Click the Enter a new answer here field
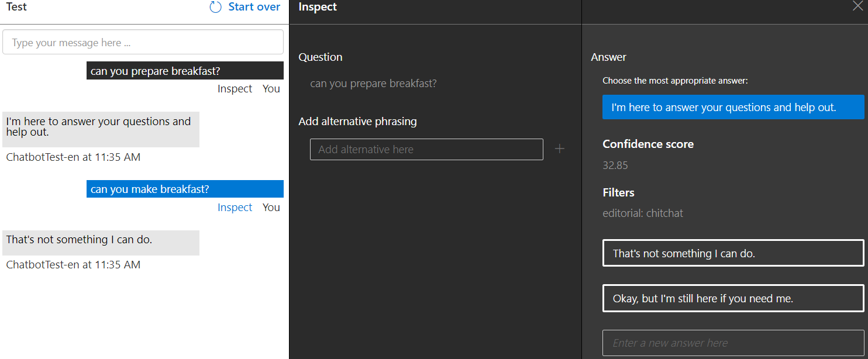The width and height of the screenshot is (868, 359). click(733, 343)
